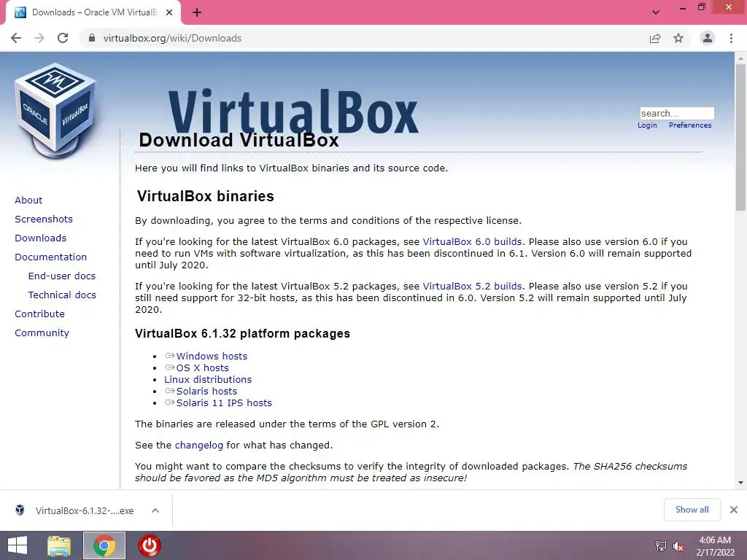The image size is (747, 560).
Task: Open the taskbar clock and date
Action: [715, 546]
